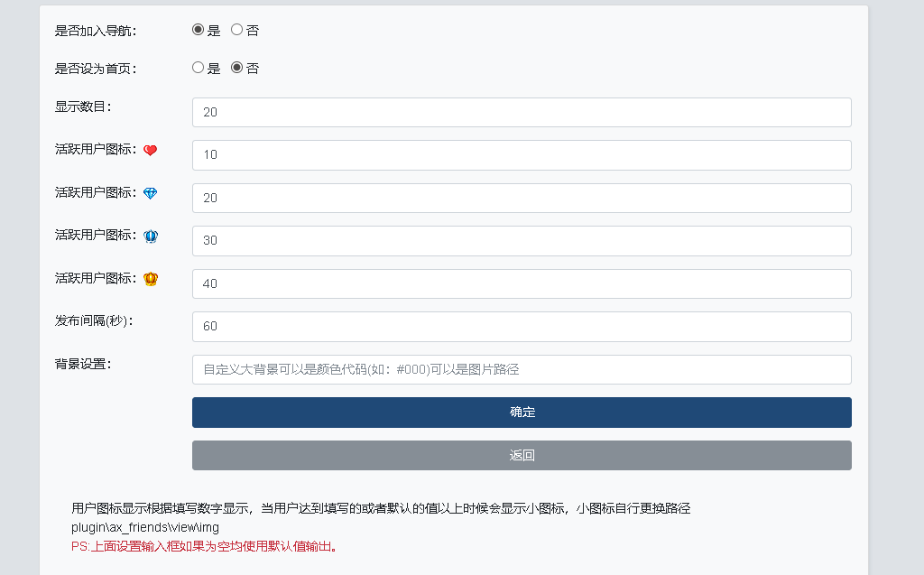
Task: Click the blue crown active-user icon
Action: [x=151, y=236]
